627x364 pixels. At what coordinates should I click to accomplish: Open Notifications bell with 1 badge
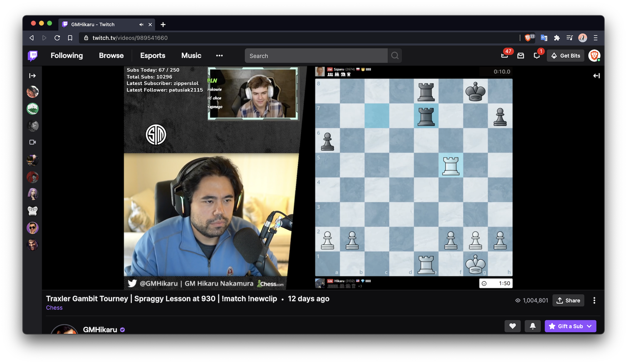[x=537, y=56]
